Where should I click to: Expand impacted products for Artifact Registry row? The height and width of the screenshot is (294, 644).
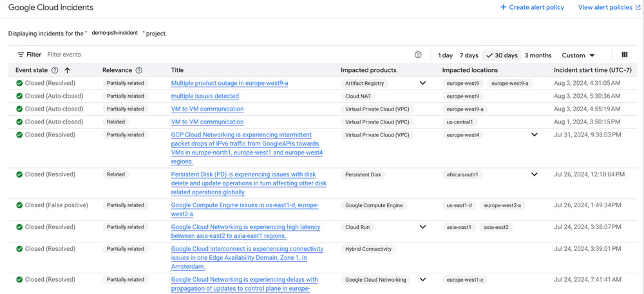(422, 83)
